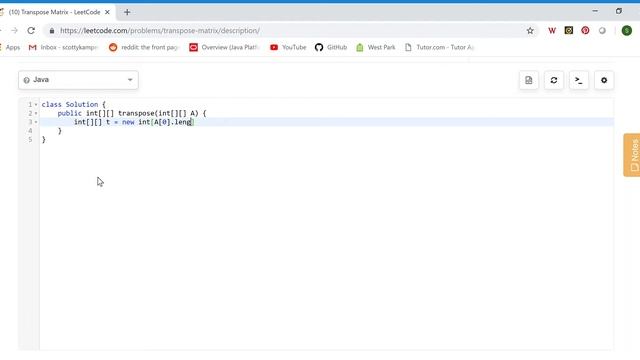Bookmark this page with star icon
The width and height of the screenshot is (640, 360).
(x=530, y=31)
